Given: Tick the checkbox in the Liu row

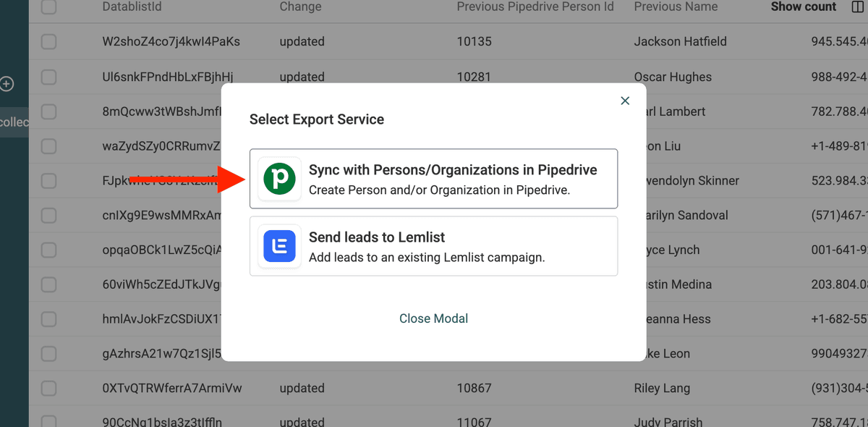Looking at the screenshot, I should coord(48,146).
